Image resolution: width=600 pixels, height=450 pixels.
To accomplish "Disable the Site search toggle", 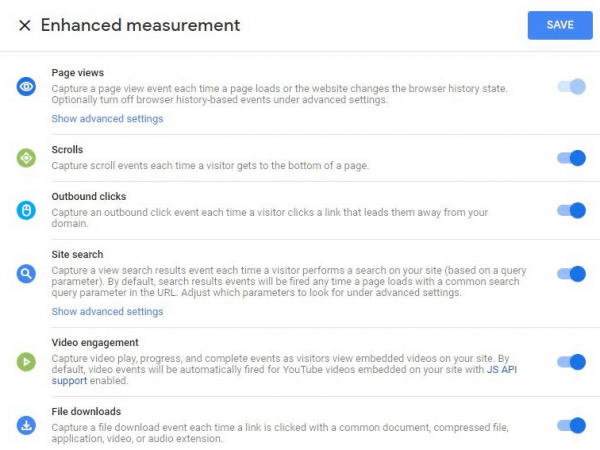I will [571, 274].
